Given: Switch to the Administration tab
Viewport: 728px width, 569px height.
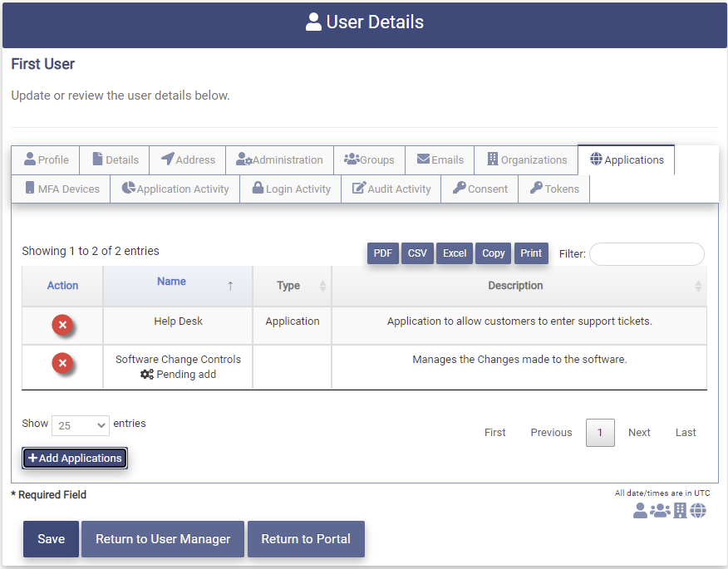Looking at the screenshot, I should 279,159.
